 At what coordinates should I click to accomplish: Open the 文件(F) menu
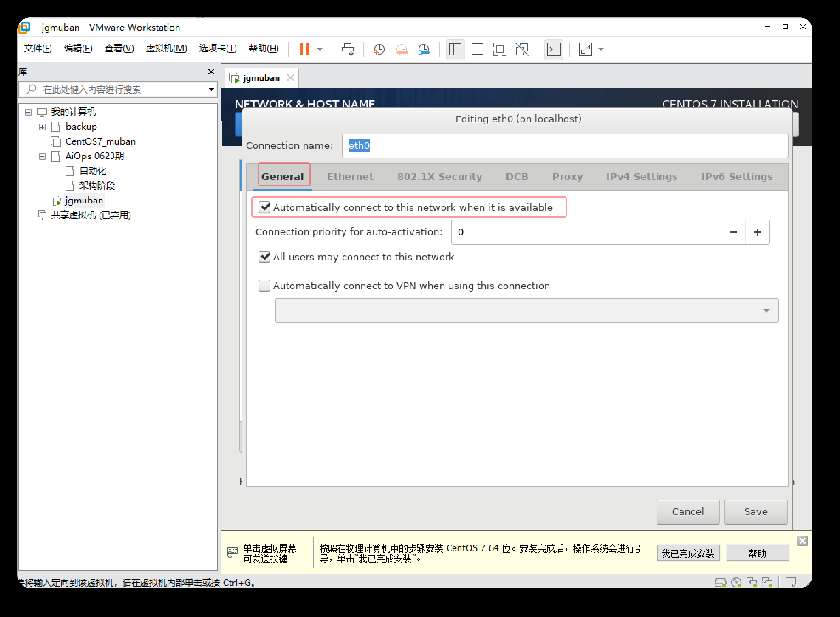(38, 49)
